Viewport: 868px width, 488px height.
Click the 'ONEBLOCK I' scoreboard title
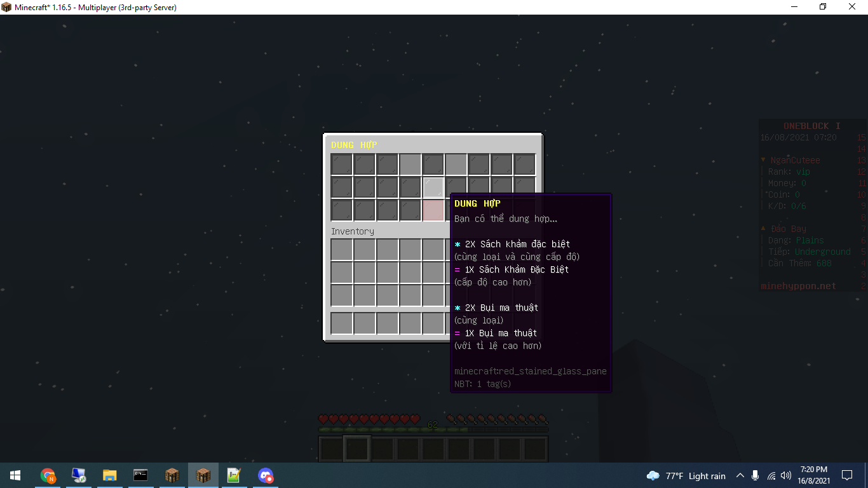(811, 126)
